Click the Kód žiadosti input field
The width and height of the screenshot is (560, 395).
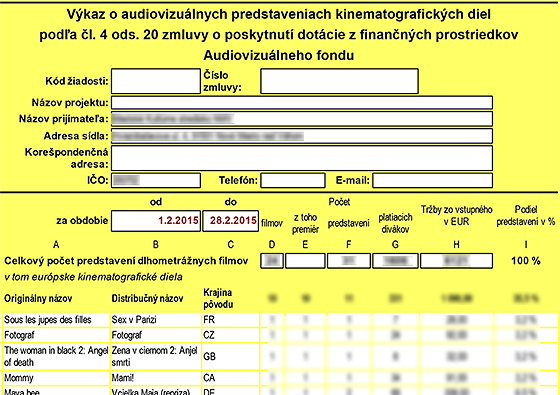tap(156, 81)
